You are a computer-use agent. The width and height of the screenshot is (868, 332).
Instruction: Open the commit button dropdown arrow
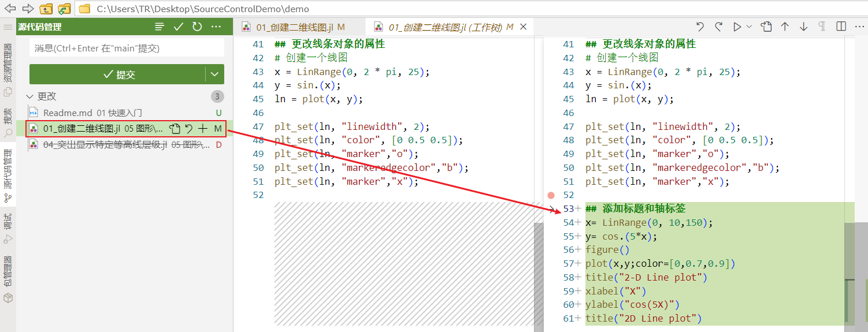pyautogui.click(x=215, y=74)
